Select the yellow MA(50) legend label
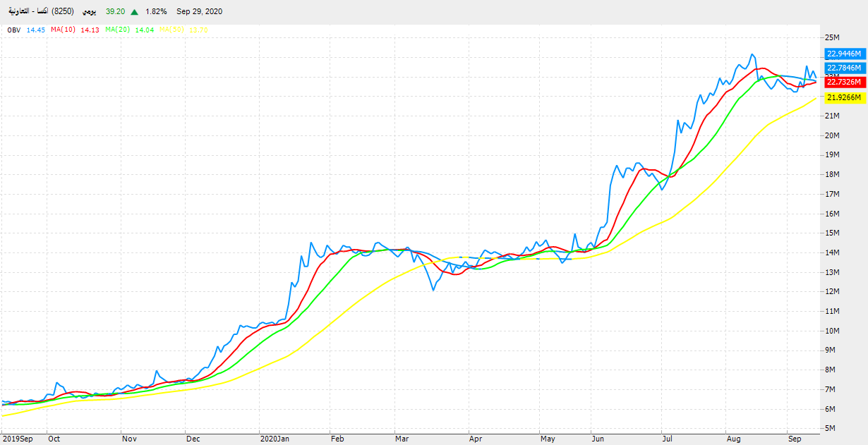 click(171, 30)
